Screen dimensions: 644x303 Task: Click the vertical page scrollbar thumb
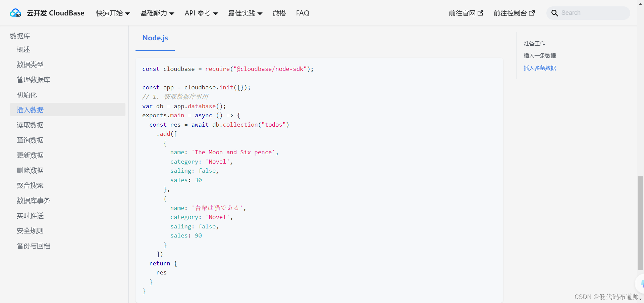[640, 223]
